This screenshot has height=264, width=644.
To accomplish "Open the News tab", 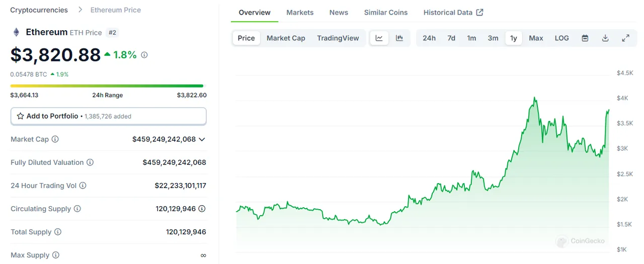I will tap(339, 13).
